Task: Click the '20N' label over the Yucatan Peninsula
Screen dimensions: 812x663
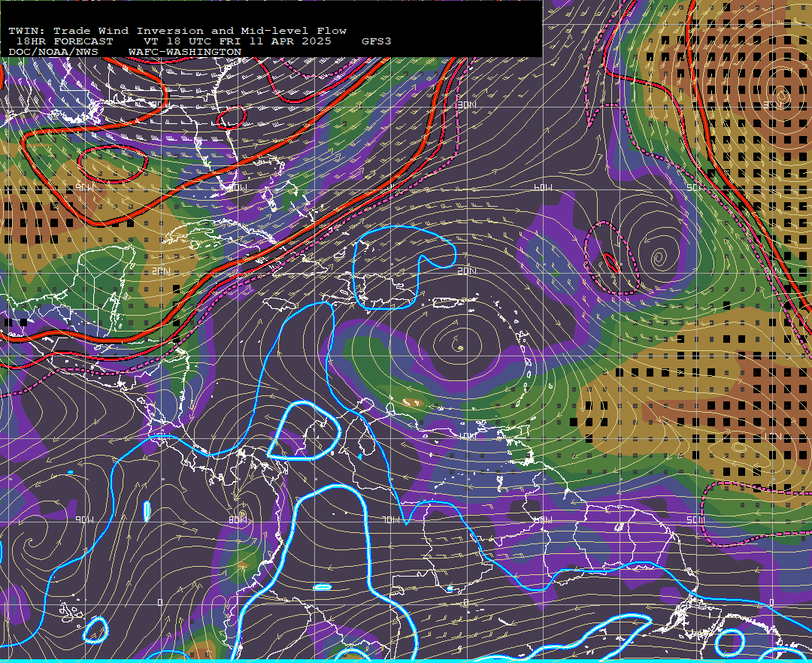Action: (161, 271)
